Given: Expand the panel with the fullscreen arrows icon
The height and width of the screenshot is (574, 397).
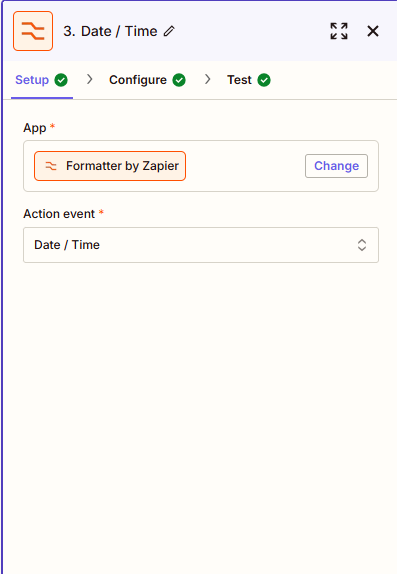Looking at the screenshot, I should [339, 31].
